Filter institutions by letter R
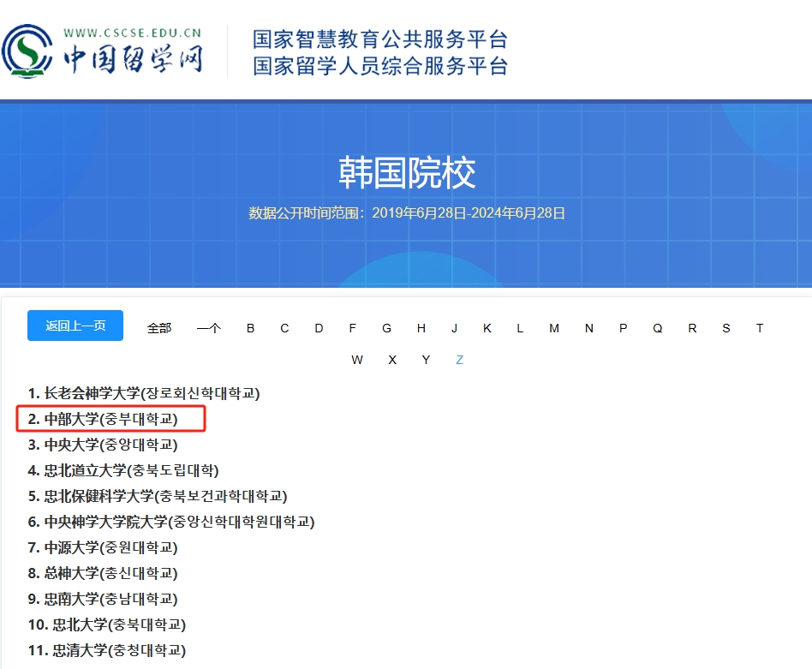The width and height of the screenshot is (812, 669). click(692, 328)
